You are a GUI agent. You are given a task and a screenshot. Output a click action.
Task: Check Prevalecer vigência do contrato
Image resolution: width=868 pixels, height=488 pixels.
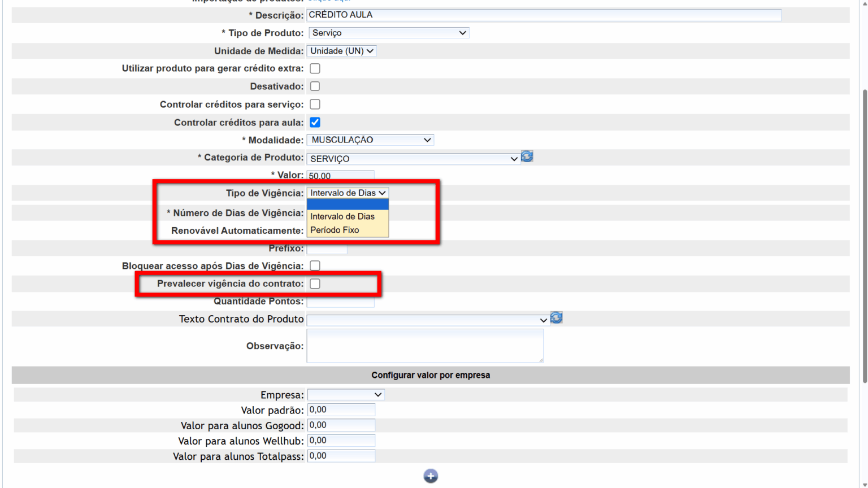[315, 284]
